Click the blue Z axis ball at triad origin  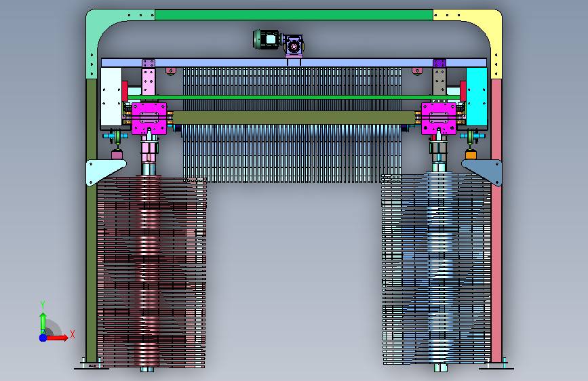43,338
